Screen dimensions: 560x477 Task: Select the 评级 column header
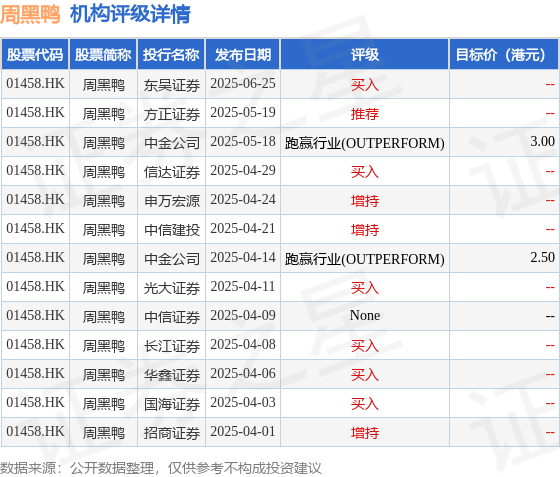coord(365,55)
